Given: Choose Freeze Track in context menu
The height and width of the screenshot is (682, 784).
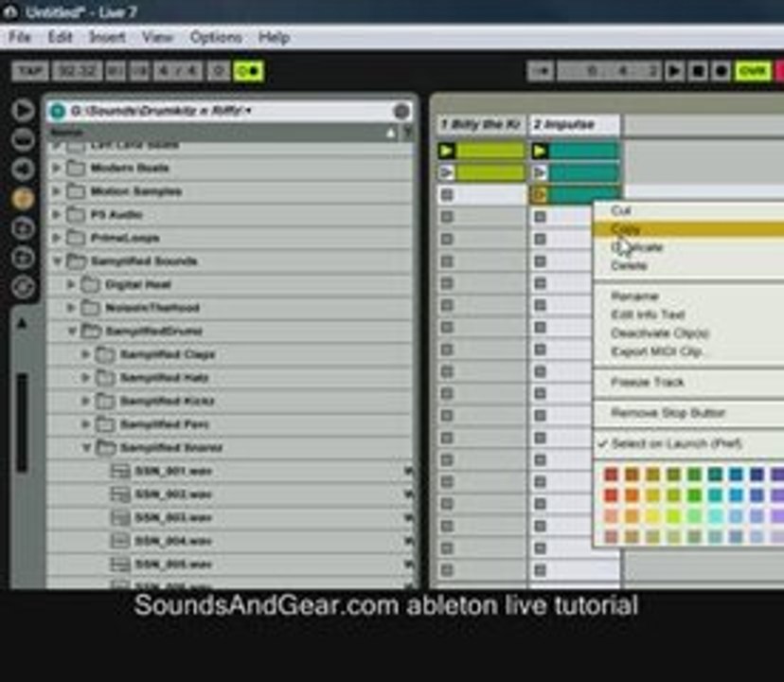Looking at the screenshot, I should pyautogui.click(x=688, y=383).
